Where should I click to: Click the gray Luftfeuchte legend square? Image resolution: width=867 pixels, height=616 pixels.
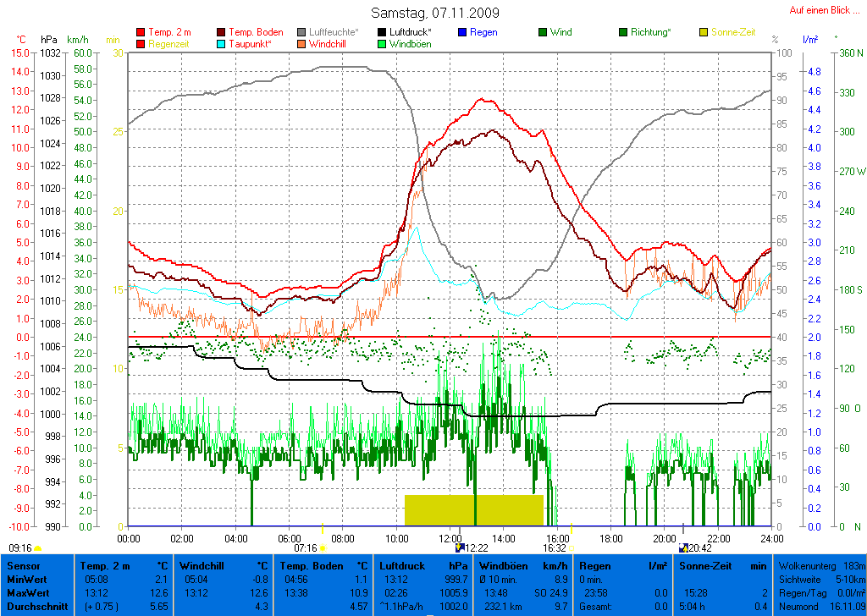coord(301,32)
